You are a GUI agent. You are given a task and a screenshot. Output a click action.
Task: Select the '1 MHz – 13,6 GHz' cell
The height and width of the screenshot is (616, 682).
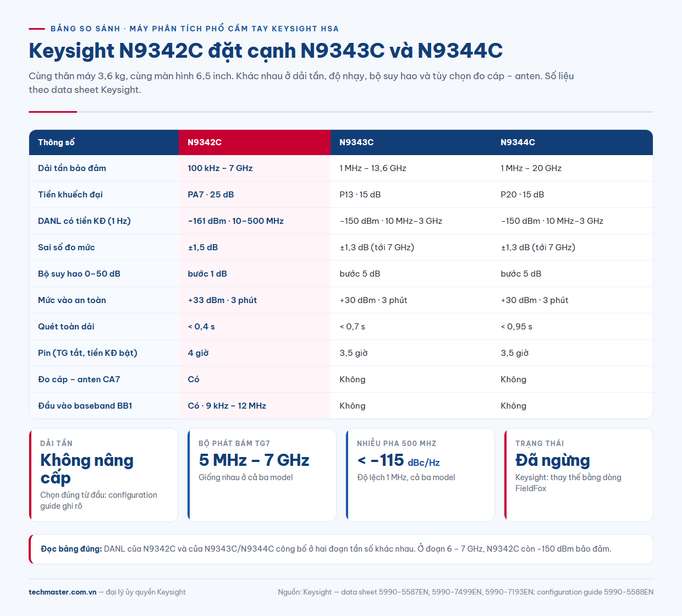[x=411, y=168]
